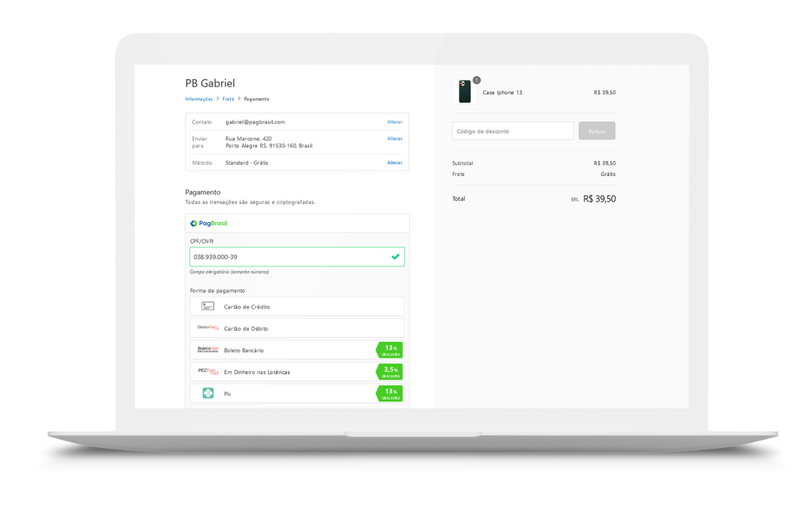The height and width of the screenshot is (506, 812).
Task: Click the 13% desconto badge on Boleto
Action: [389, 350]
